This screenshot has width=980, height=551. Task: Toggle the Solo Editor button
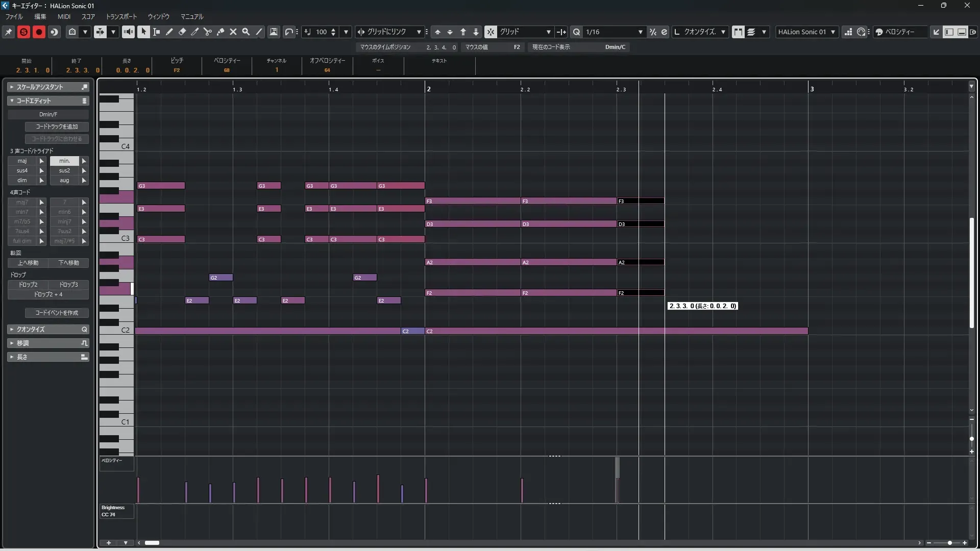coord(23,32)
